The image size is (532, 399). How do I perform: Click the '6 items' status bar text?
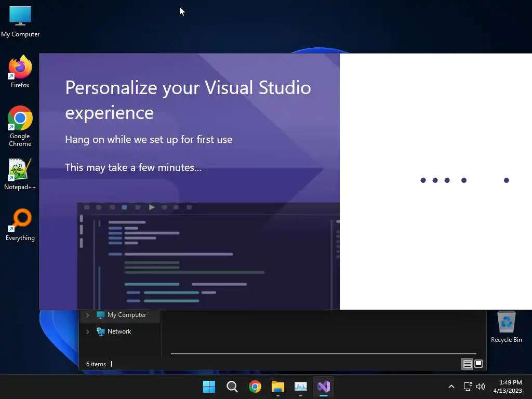click(x=96, y=364)
